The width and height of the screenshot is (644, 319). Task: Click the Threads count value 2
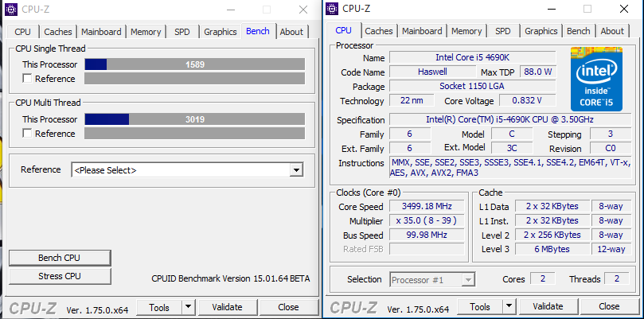point(617,278)
